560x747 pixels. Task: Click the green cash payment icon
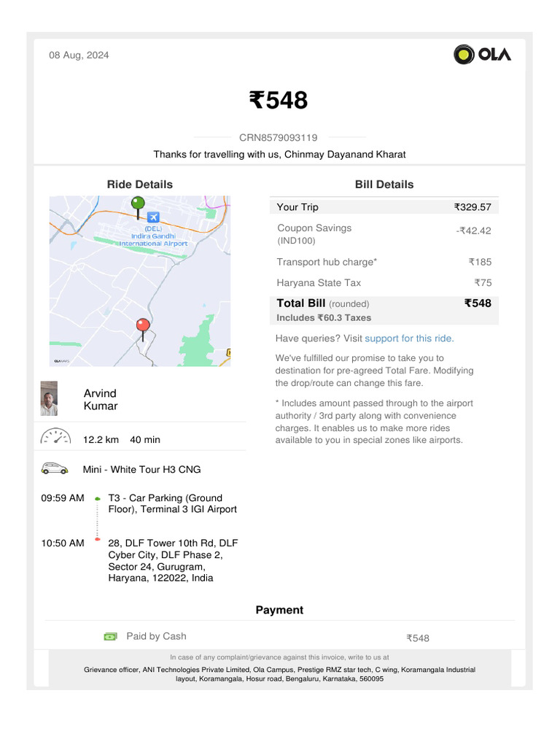coord(110,637)
